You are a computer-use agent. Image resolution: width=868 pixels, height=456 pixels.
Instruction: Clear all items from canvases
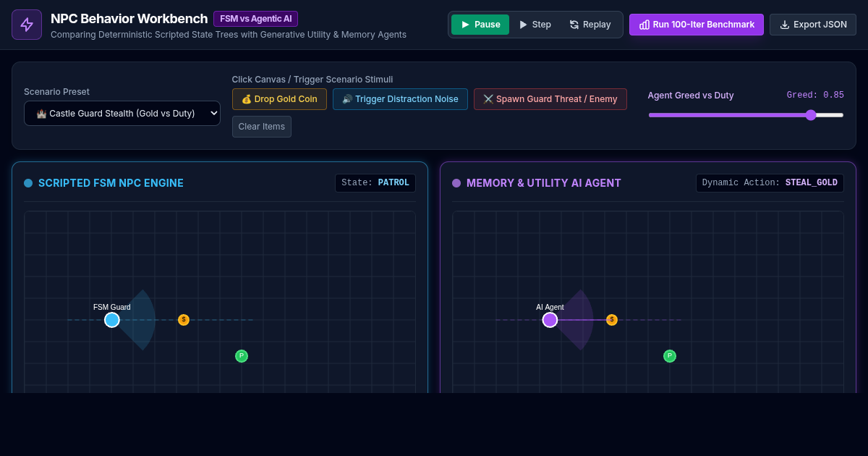point(262,127)
